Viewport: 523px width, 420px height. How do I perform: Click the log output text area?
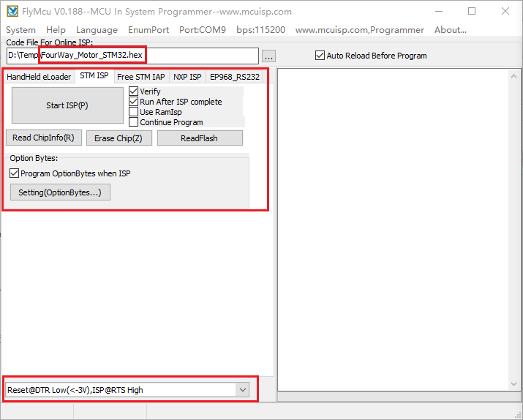pos(394,230)
